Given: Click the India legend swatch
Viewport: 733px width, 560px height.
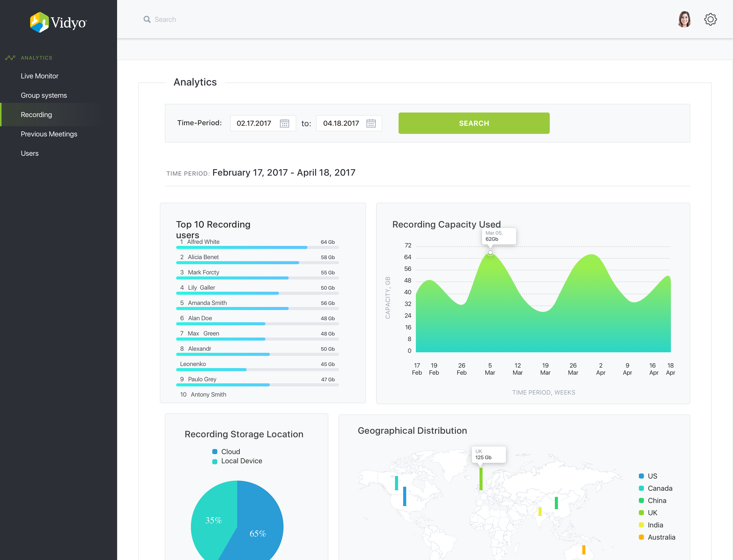Looking at the screenshot, I should (641, 525).
